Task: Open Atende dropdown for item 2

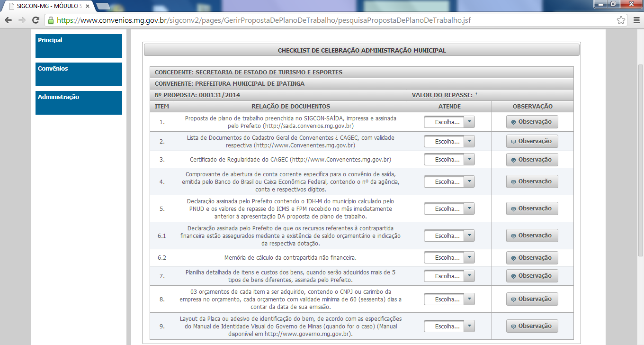Action: point(449,141)
